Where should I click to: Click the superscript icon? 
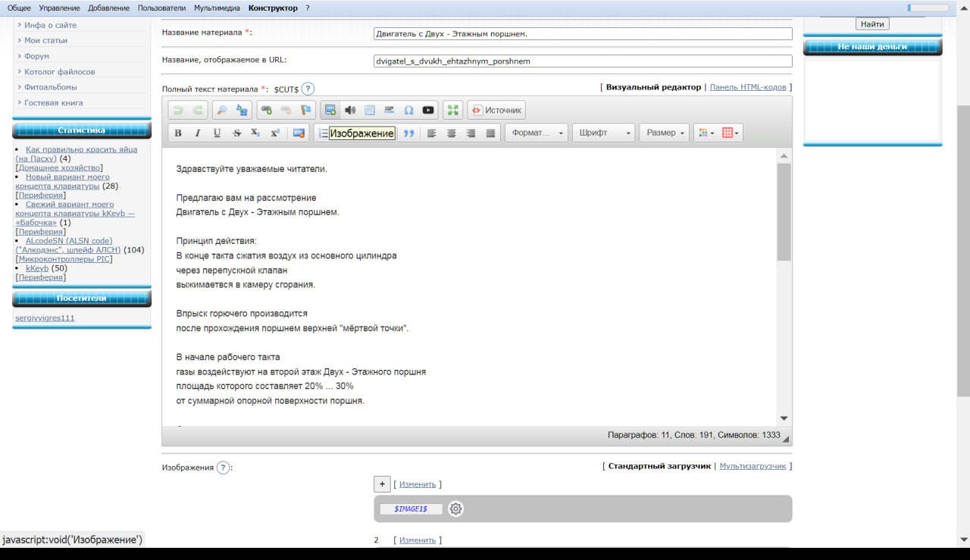point(275,133)
